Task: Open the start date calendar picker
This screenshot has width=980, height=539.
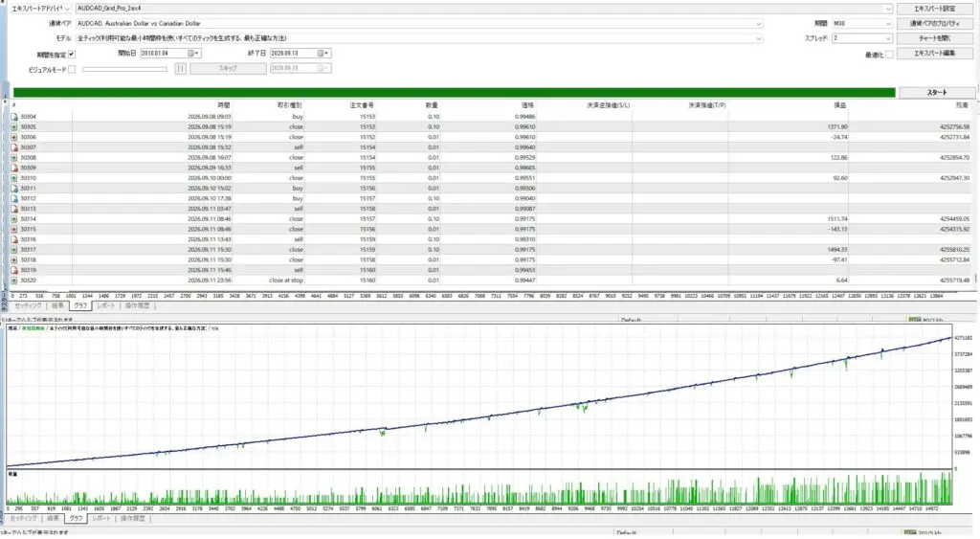Action: click(193, 54)
